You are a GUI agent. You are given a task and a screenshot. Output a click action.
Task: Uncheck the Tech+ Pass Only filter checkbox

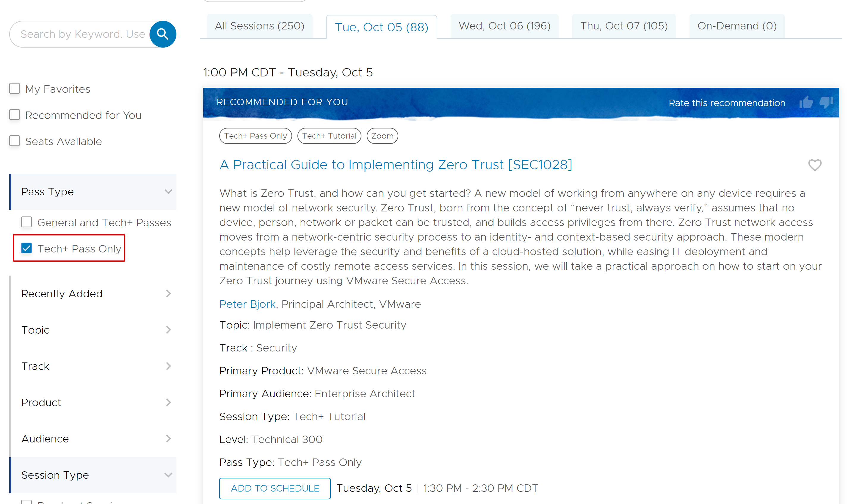[26, 248]
